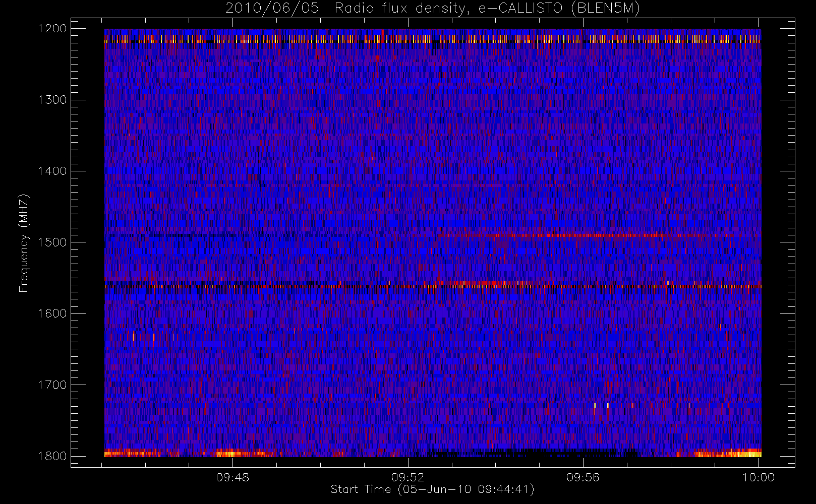
Task: Select the 'Frequency (MHz)' axis label
Action: click(x=24, y=243)
